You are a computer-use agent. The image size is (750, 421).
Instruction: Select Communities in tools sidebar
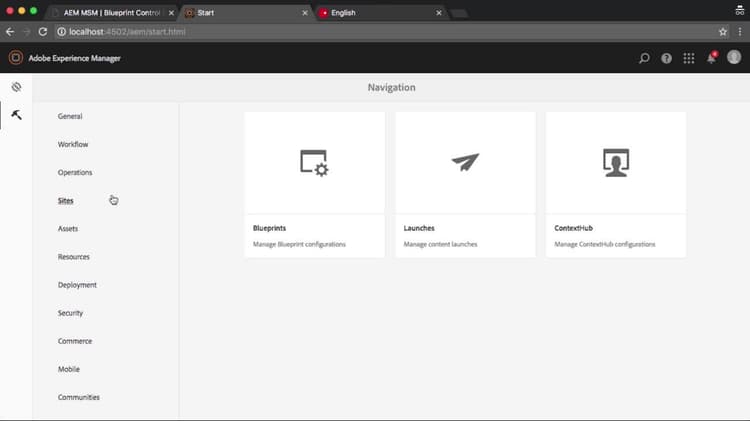78,397
